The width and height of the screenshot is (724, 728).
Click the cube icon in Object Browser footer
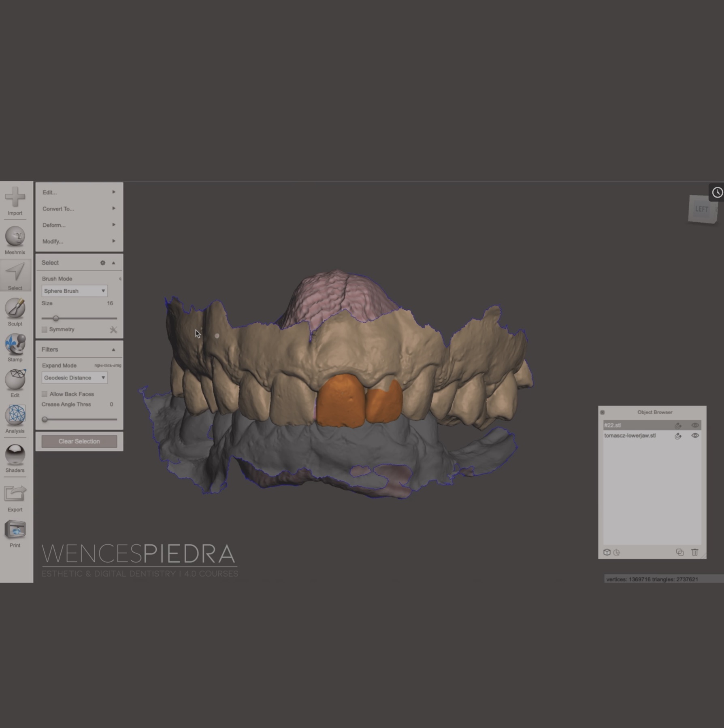[607, 552]
